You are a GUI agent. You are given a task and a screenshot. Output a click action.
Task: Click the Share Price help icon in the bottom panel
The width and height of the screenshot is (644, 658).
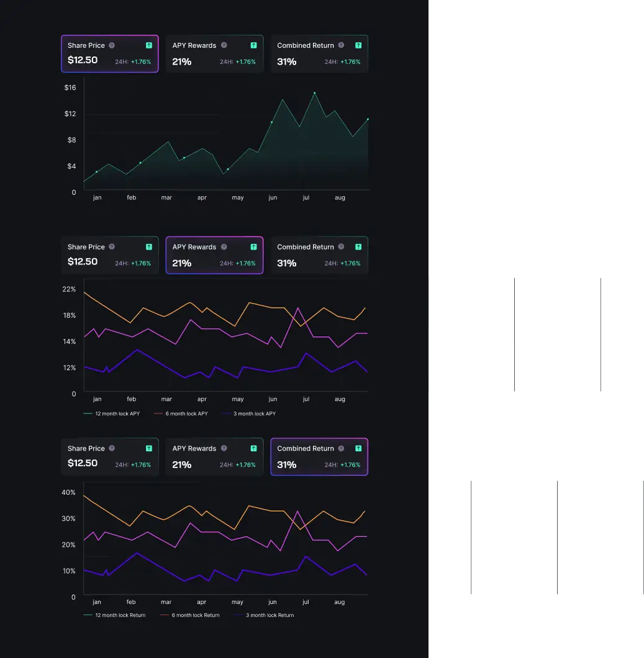pyautogui.click(x=112, y=448)
